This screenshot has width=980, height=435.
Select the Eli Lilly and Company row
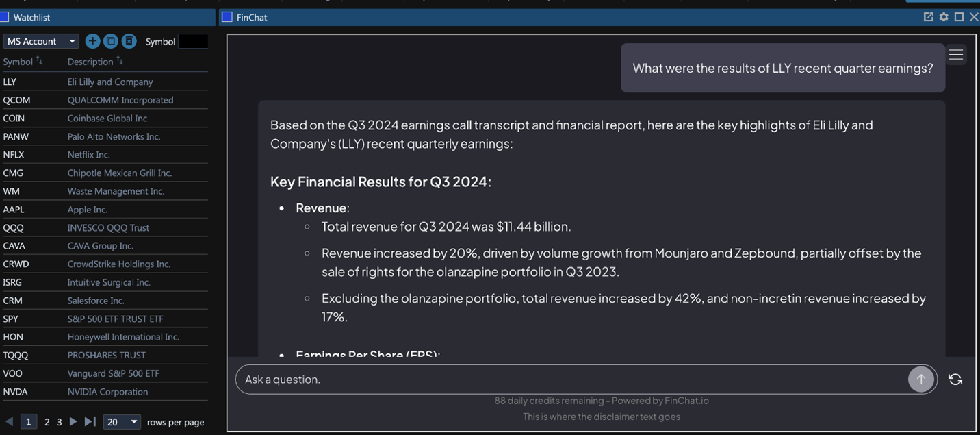[104, 82]
